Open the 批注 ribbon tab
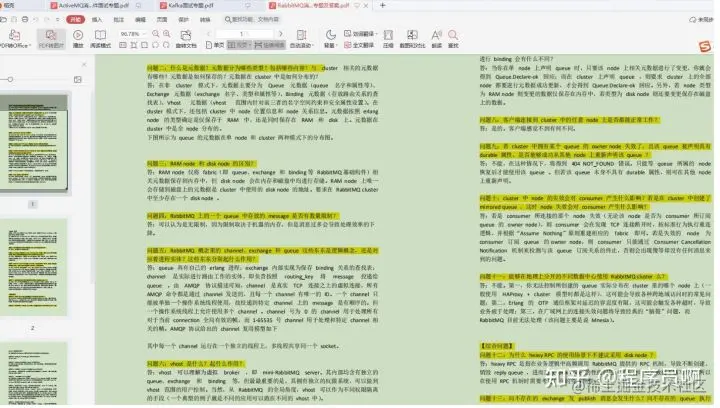720x408 pixels. point(118,20)
